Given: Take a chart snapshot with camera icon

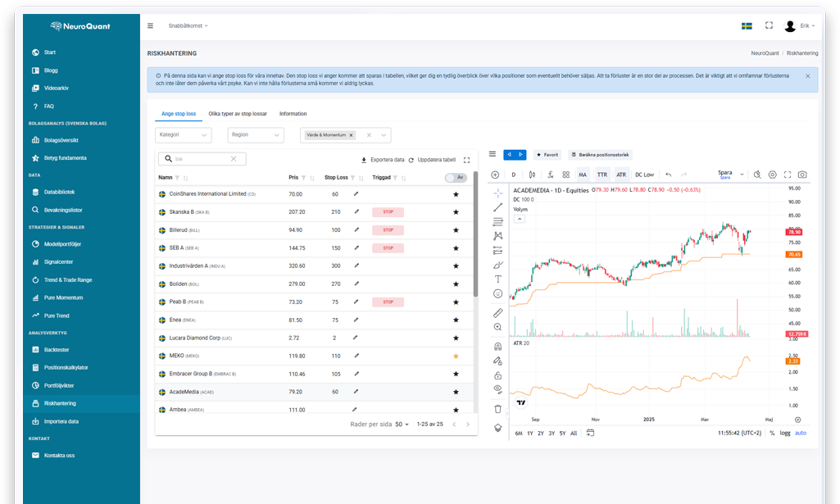Looking at the screenshot, I should pyautogui.click(x=802, y=175).
